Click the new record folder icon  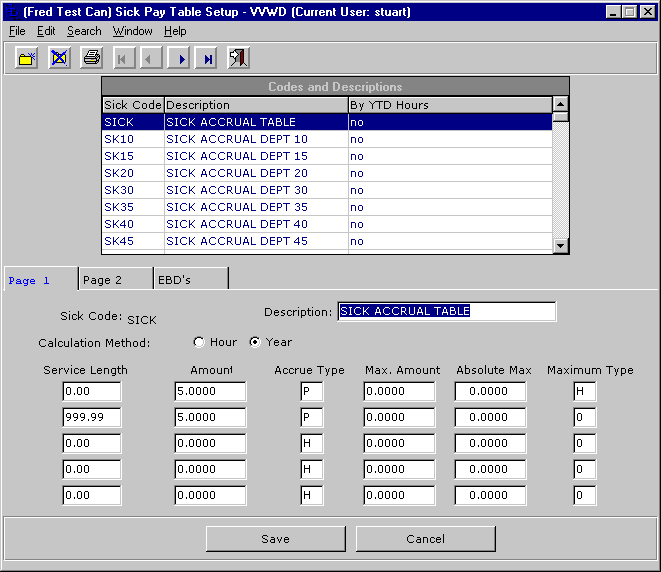[27, 58]
